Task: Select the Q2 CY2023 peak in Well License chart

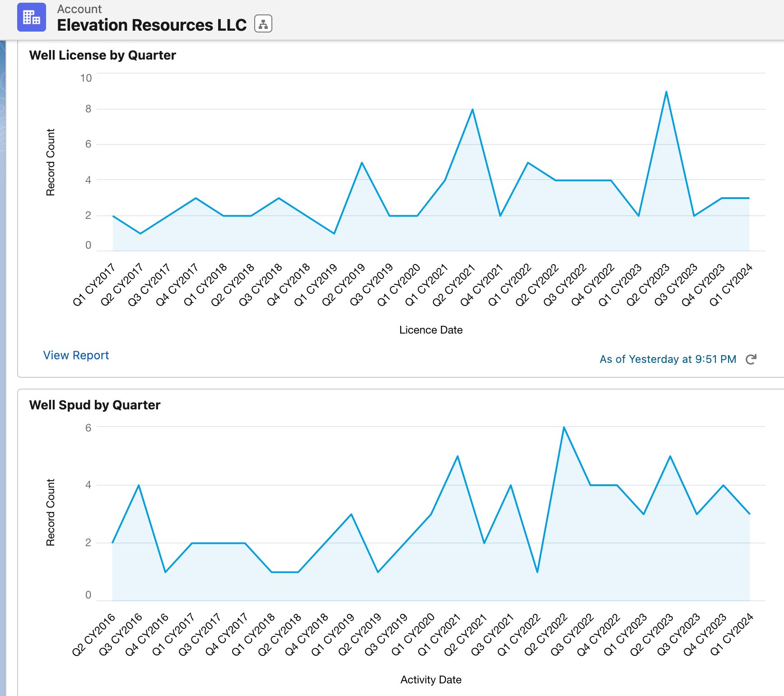Action: click(x=666, y=92)
